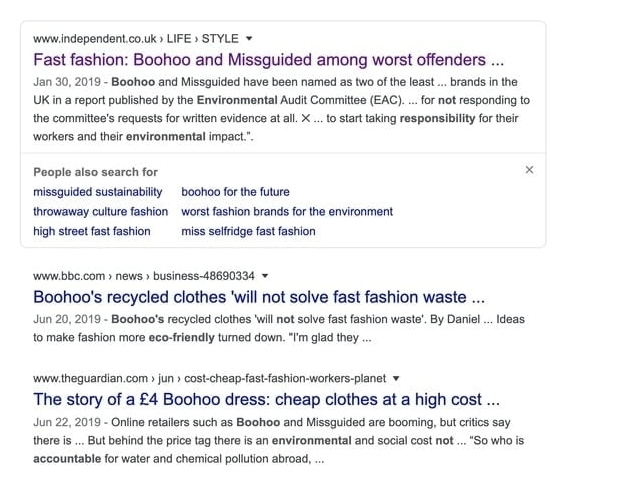626x502 pixels.
Task: Choose 'miss selfridge fast fashion' suggestion
Action: click(248, 232)
